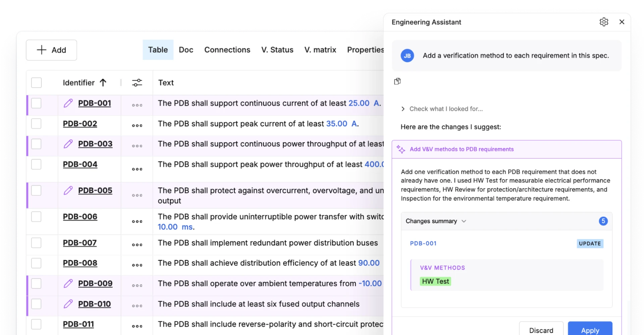
Task: Open the three-dot menu for PDB-002
Action: pos(137,126)
